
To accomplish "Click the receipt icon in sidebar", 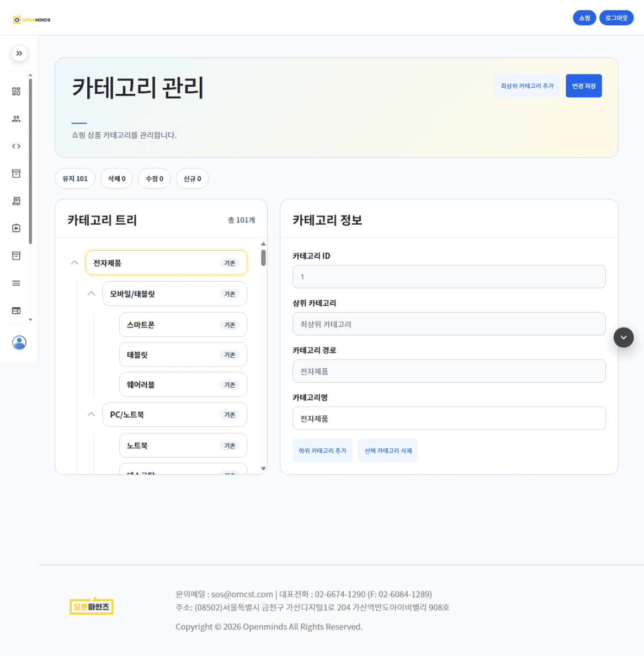I will click(x=17, y=201).
